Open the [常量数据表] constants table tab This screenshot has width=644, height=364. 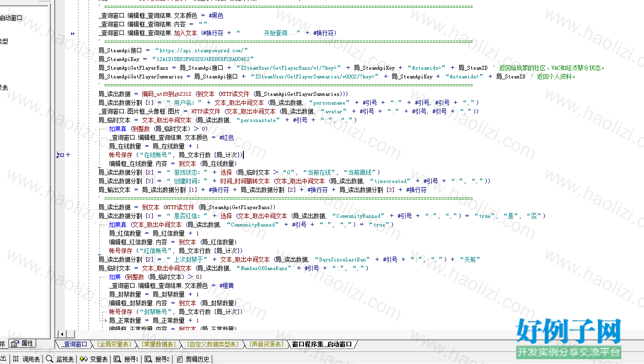(x=159, y=344)
